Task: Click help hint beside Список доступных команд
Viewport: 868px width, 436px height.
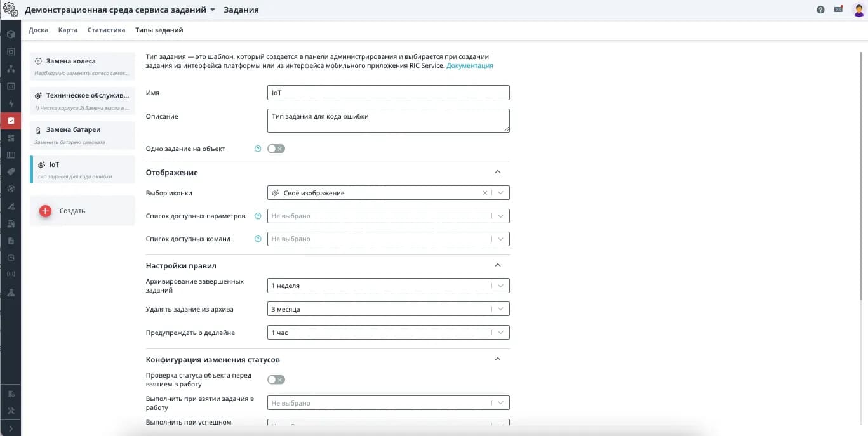Action: coord(258,239)
